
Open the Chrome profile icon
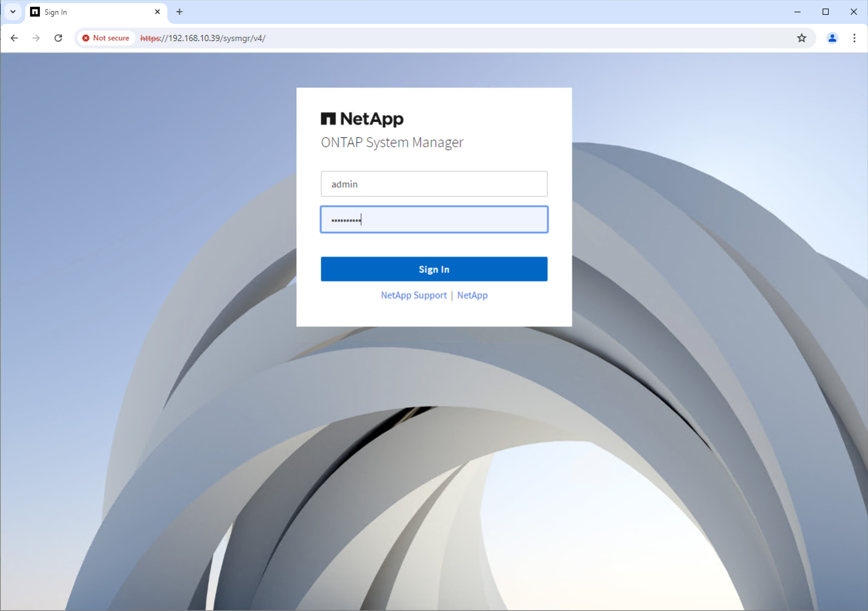pyautogui.click(x=832, y=38)
